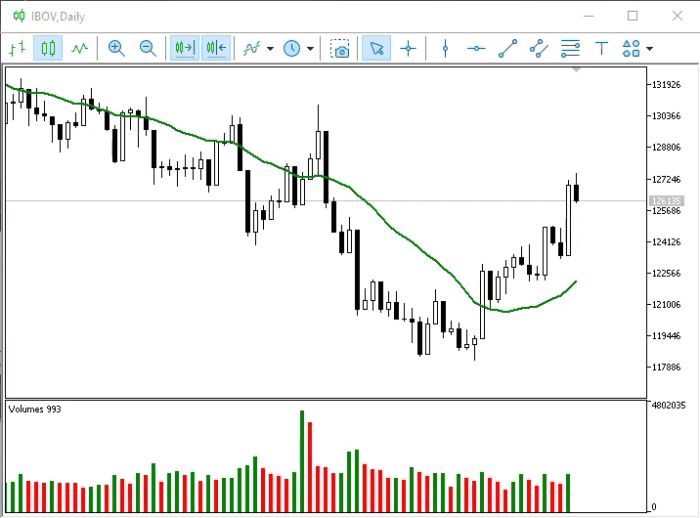This screenshot has width=700, height=518.
Task: Switch to line chart display
Action: [80, 48]
